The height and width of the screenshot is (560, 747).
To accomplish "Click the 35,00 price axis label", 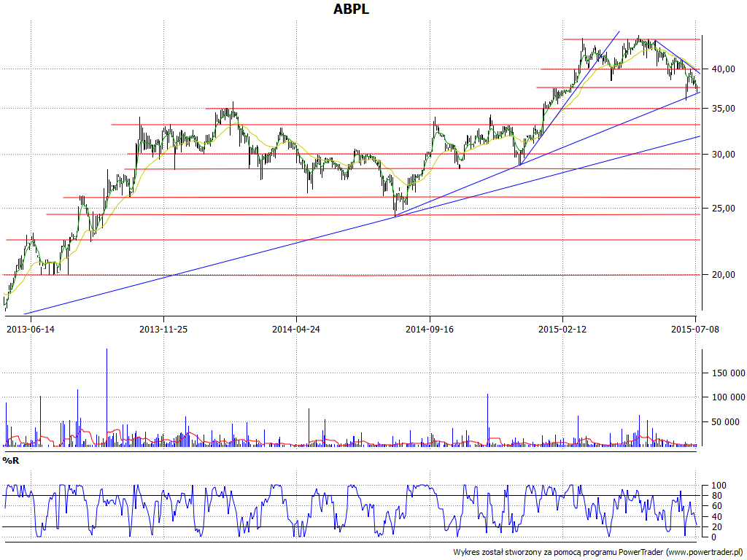I will (x=723, y=109).
